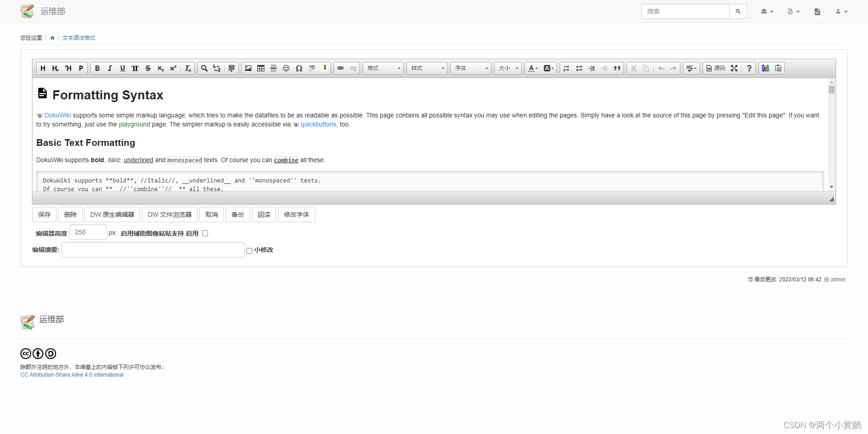Open the text color picker dropdown
Screen dimensions: 868x434
click(x=533, y=68)
